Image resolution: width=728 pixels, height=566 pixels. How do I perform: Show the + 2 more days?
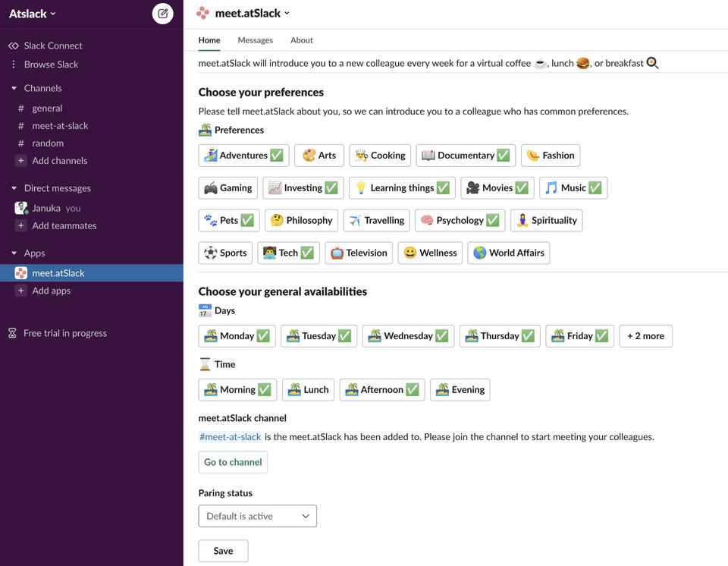pos(646,336)
